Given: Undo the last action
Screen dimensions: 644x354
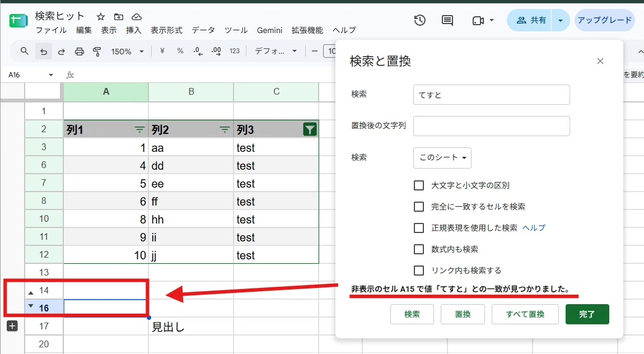Looking at the screenshot, I should [44, 52].
